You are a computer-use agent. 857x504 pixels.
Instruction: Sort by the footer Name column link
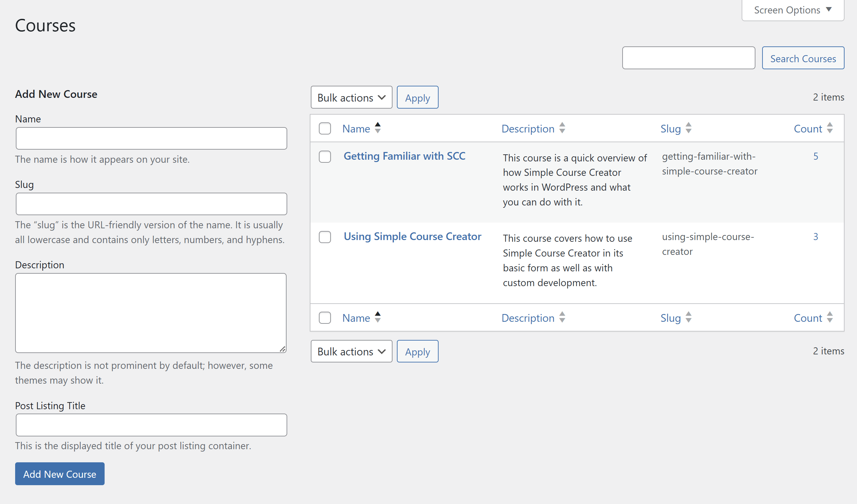[356, 318]
